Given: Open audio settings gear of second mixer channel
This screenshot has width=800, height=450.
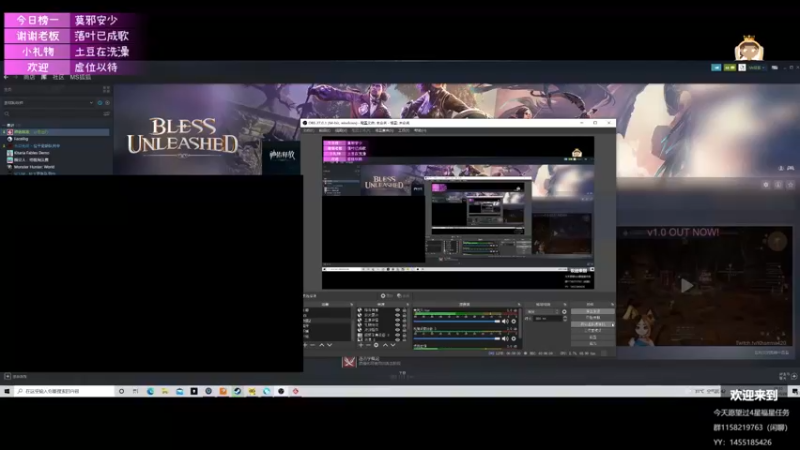Looking at the screenshot, I should click(x=514, y=339).
